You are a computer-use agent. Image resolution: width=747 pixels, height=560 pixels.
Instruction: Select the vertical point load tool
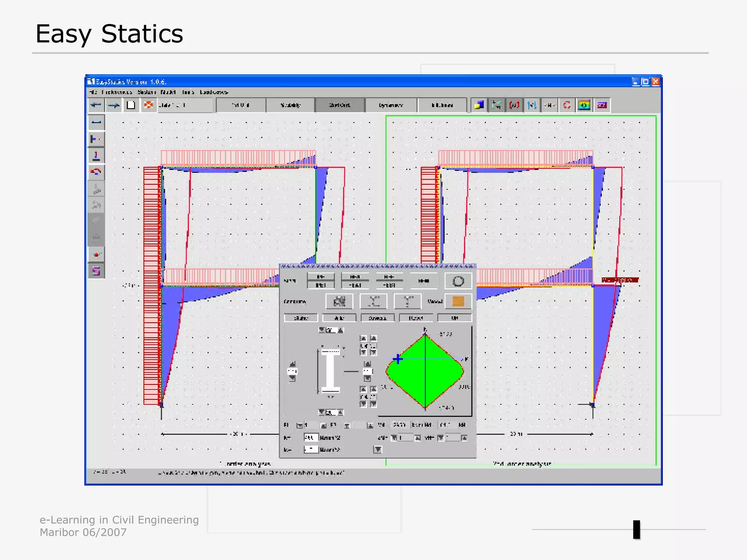[x=96, y=155]
